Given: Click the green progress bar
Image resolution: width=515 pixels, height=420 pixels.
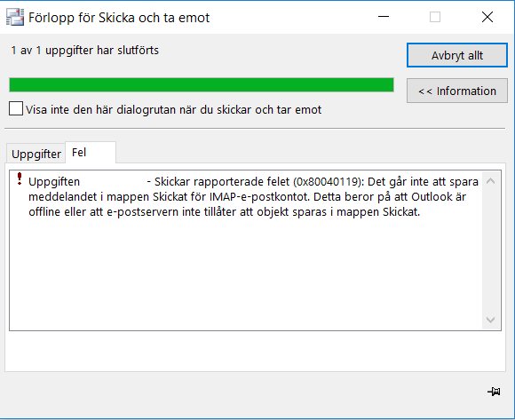Looking at the screenshot, I should (x=202, y=84).
